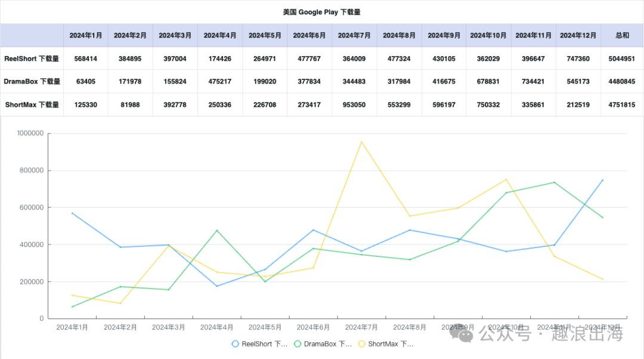Click the x-axis label 2024年5月
The image size is (644, 359).
[x=265, y=327]
